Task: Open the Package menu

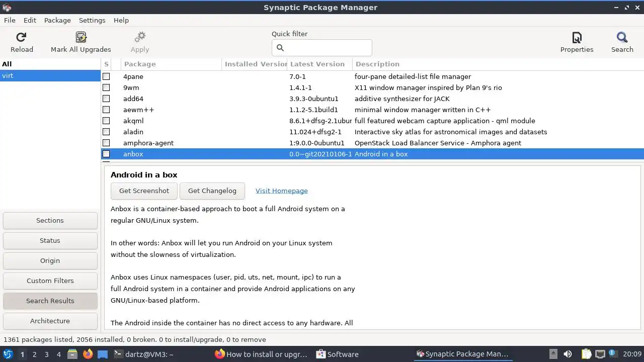Action: tap(57, 20)
